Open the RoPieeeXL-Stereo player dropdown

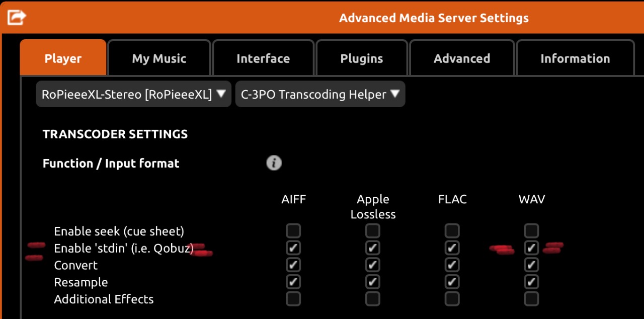(x=134, y=94)
